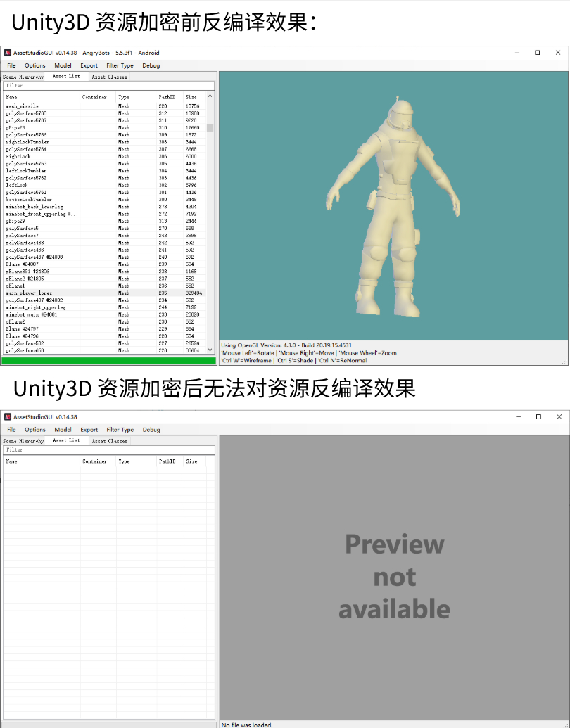Image resolution: width=570 pixels, height=728 pixels.
Task: Sort assets by the PathID column in upper list
Action: tap(167, 97)
